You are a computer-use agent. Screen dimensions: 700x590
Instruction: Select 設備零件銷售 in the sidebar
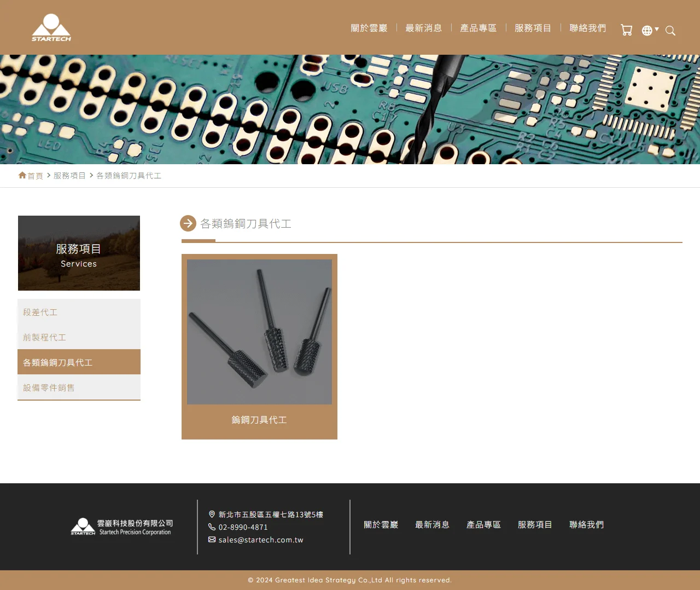coord(79,387)
